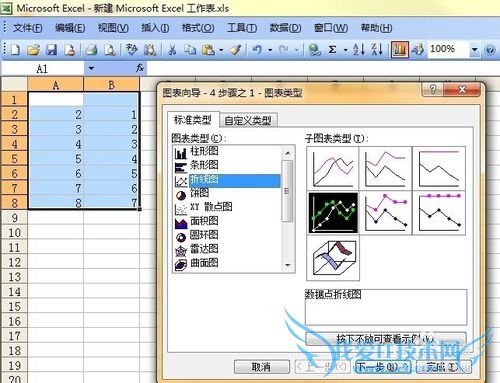Image resolution: width=500 pixels, height=383 pixels.
Task: Paste using the clipboard icon
Action: click(x=209, y=50)
